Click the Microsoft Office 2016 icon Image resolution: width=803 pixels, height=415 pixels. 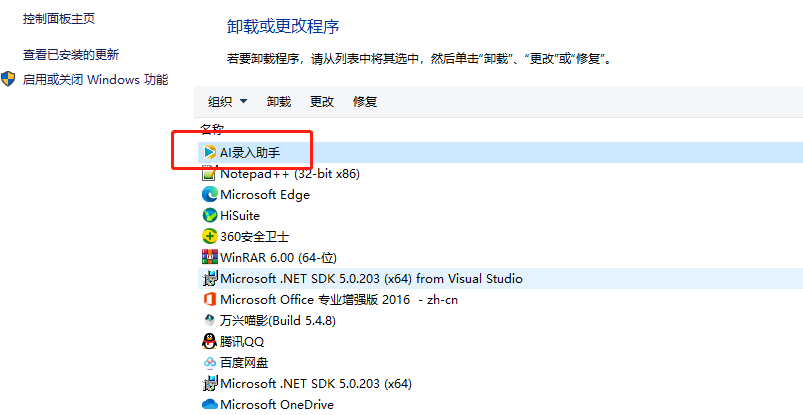click(209, 299)
